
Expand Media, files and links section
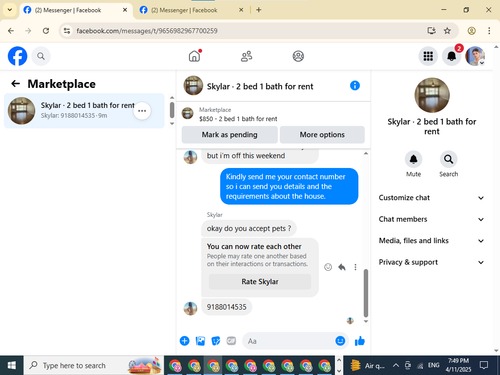pos(432,241)
